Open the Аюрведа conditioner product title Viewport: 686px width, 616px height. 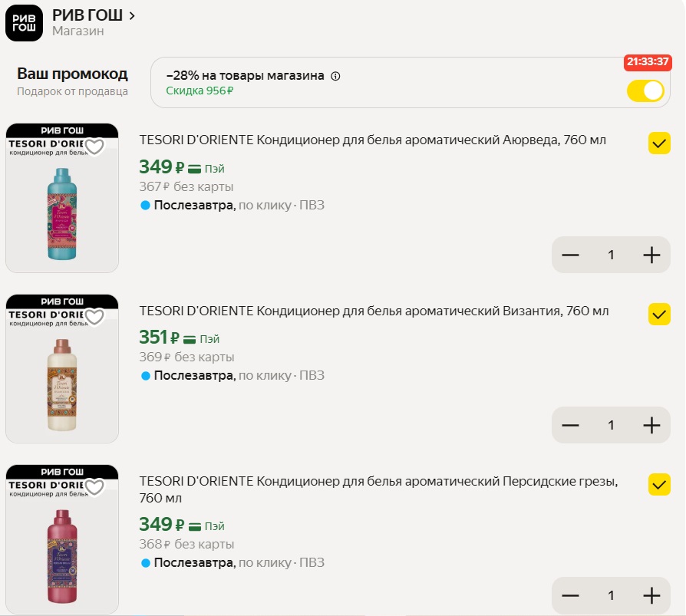[x=372, y=140]
